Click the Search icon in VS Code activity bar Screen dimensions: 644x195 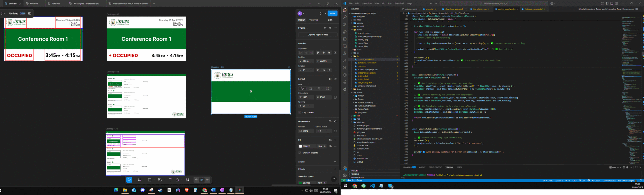tap(345, 17)
